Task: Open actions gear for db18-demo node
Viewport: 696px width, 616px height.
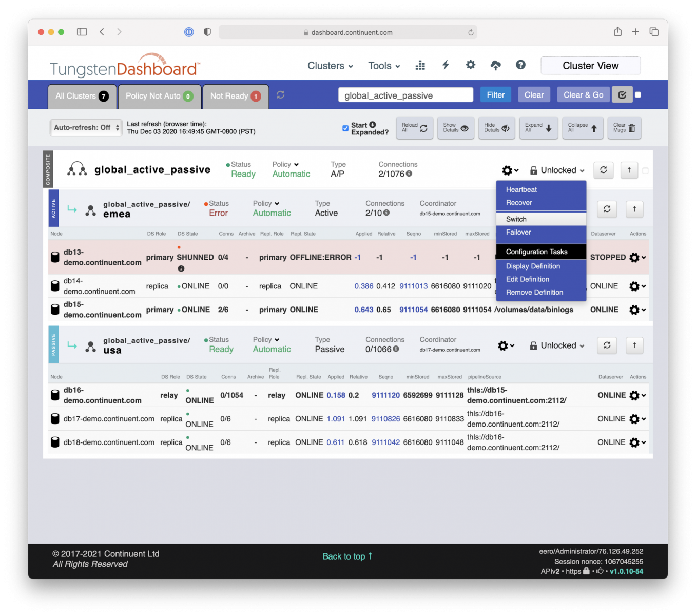Action: 637,443
